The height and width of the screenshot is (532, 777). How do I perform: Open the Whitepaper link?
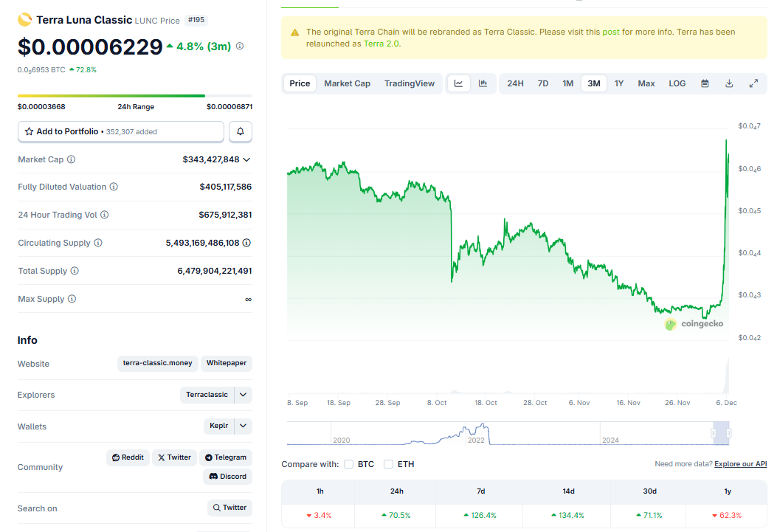(226, 363)
